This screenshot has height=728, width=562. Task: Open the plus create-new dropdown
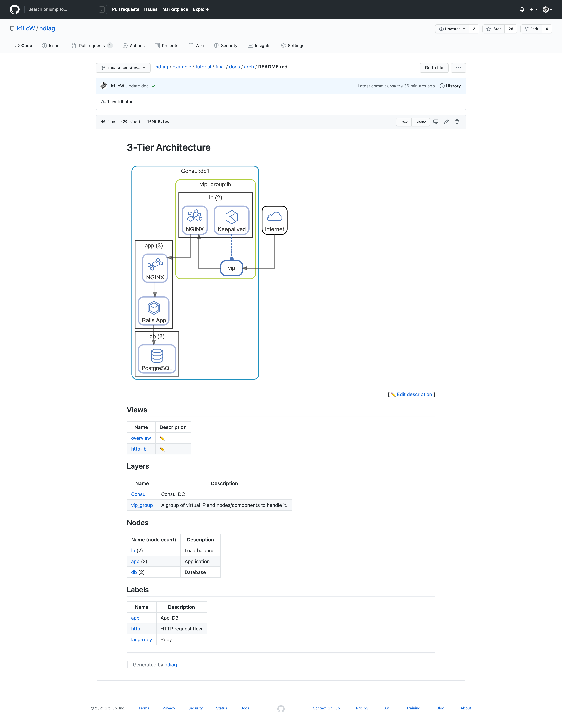[x=533, y=9]
